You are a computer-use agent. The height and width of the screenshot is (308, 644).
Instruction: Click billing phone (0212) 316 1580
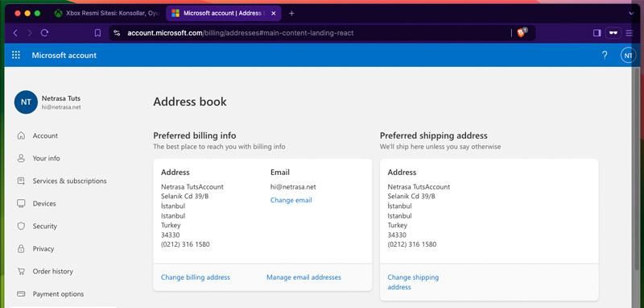click(185, 244)
